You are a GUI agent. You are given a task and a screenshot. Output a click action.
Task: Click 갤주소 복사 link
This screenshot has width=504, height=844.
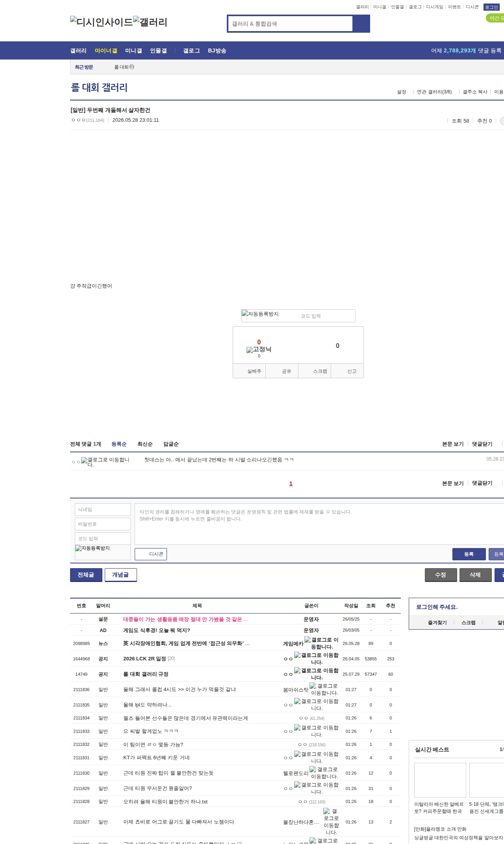pyautogui.click(x=475, y=92)
